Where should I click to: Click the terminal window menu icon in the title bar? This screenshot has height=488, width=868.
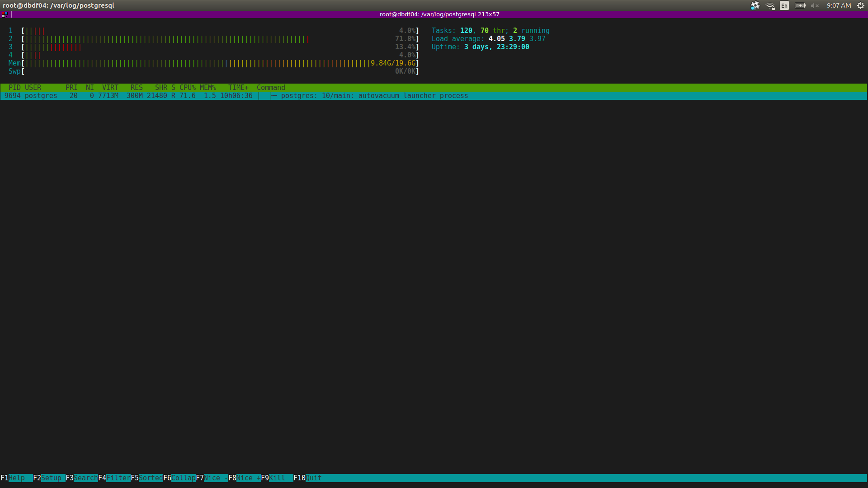(5, 14)
